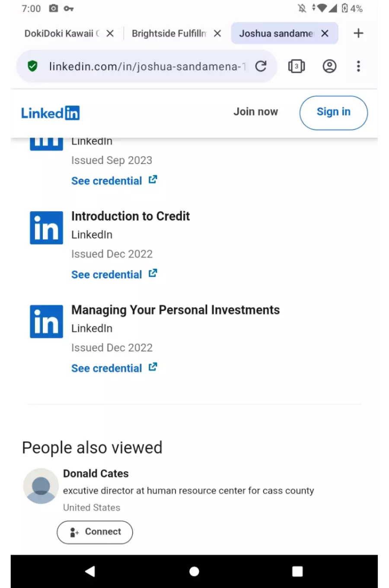Screen dimensions: 389x588
Task: Close the Joshua sandamena tab
Action: pos(325,33)
